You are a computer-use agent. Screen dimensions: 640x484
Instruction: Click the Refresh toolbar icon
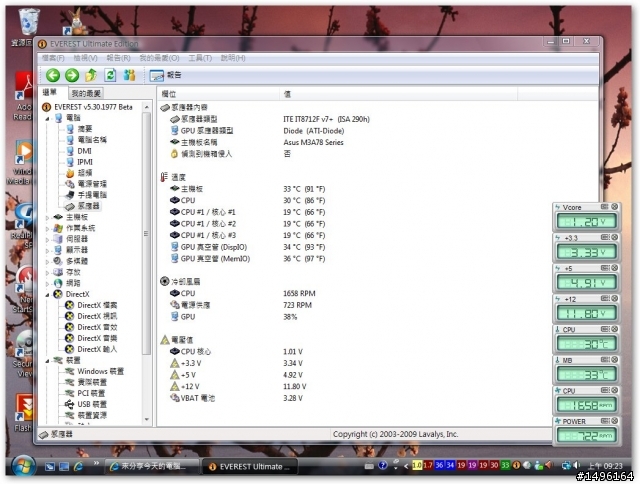(x=110, y=75)
